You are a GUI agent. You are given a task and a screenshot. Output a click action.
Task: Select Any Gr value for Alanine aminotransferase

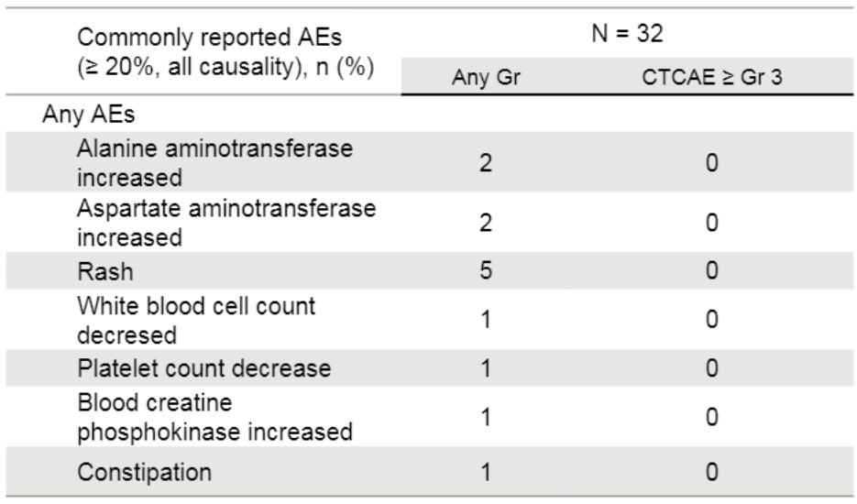coord(488,163)
